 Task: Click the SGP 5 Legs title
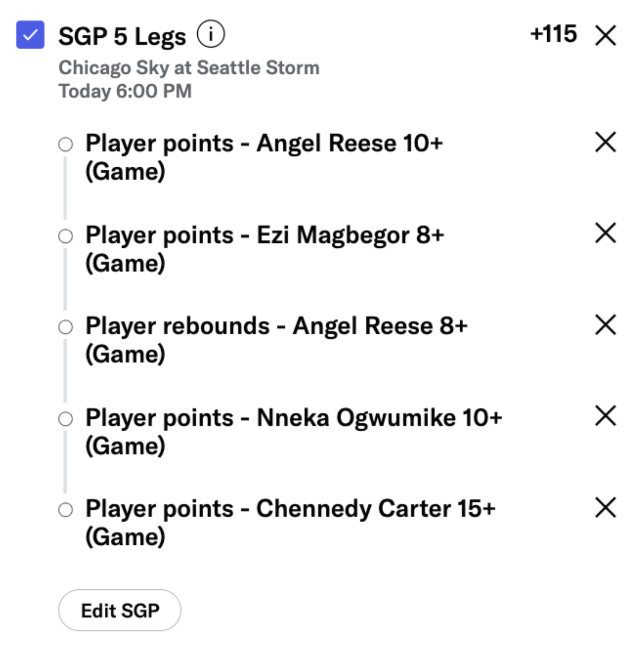pyautogui.click(x=122, y=36)
